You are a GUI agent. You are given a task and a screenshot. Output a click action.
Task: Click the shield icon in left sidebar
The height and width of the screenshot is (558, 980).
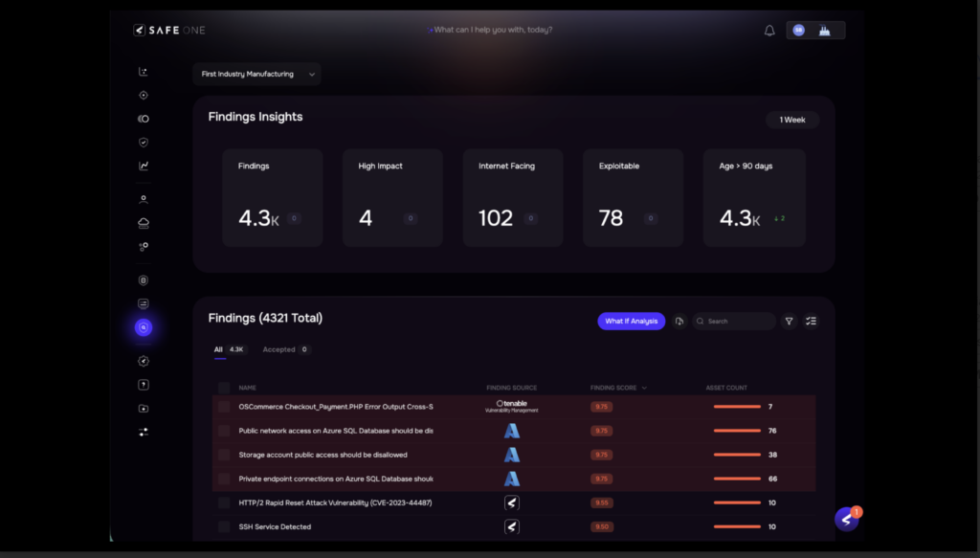144,143
